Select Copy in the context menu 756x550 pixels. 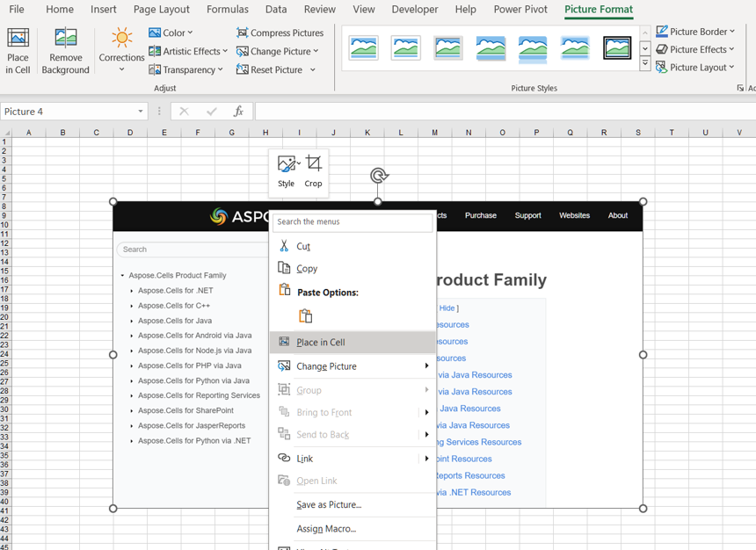point(307,269)
